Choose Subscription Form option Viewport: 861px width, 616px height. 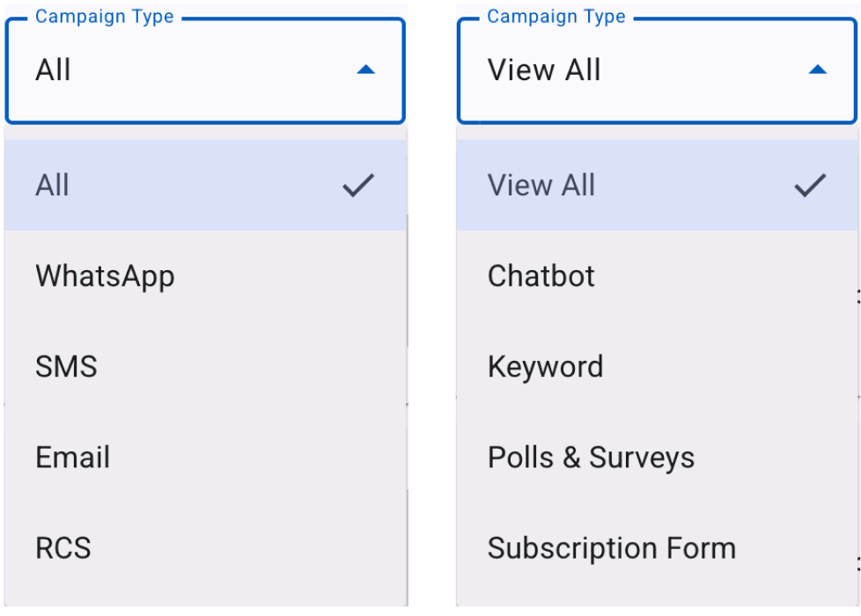coord(657,547)
